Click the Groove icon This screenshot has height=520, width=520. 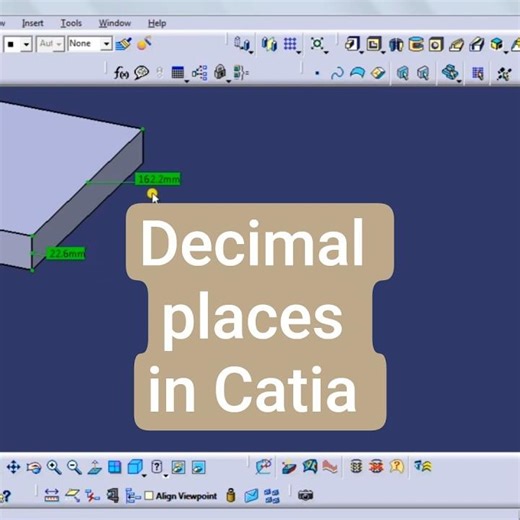[x=416, y=44]
